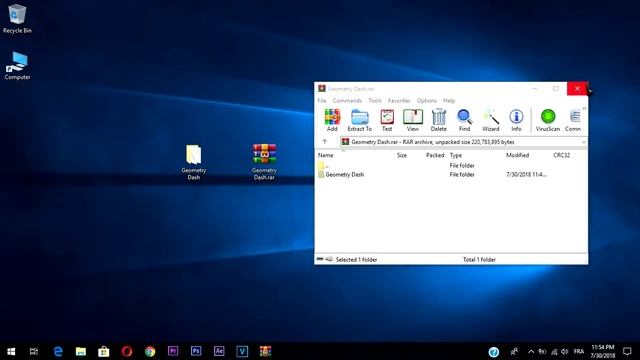The image size is (640, 360).
Task: Click the Add toolbar icon in WinRAR
Action: click(x=332, y=120)
